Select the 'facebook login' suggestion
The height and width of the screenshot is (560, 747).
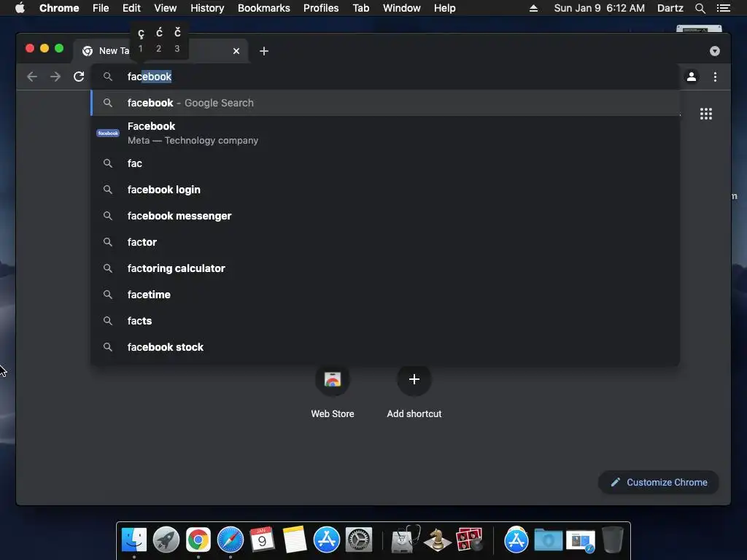tap(385, 190)
